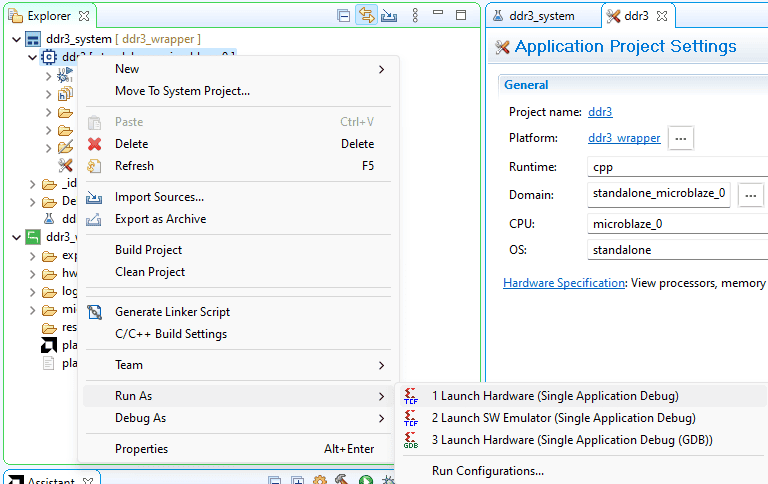Click the Import icon in Explorer toolbar
Viewport: 768px width, 484px height.
[x=389, y=16]
